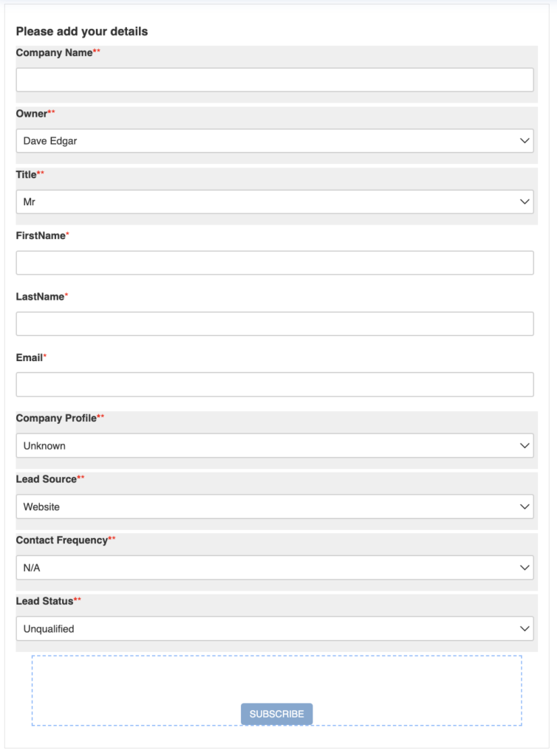Open the Title selector showing Mr

click(273, 200)
